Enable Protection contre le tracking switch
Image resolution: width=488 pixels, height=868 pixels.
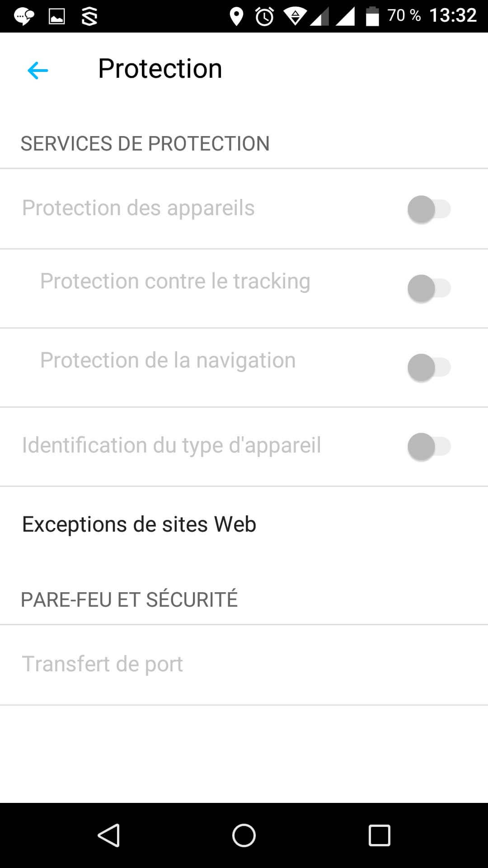[429, 288]
